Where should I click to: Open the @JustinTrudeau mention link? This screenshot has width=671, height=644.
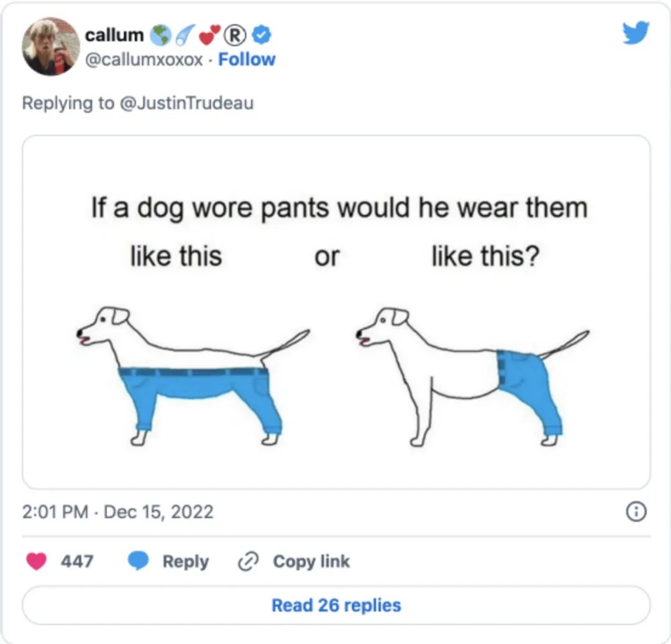click(x=186, y=103)
